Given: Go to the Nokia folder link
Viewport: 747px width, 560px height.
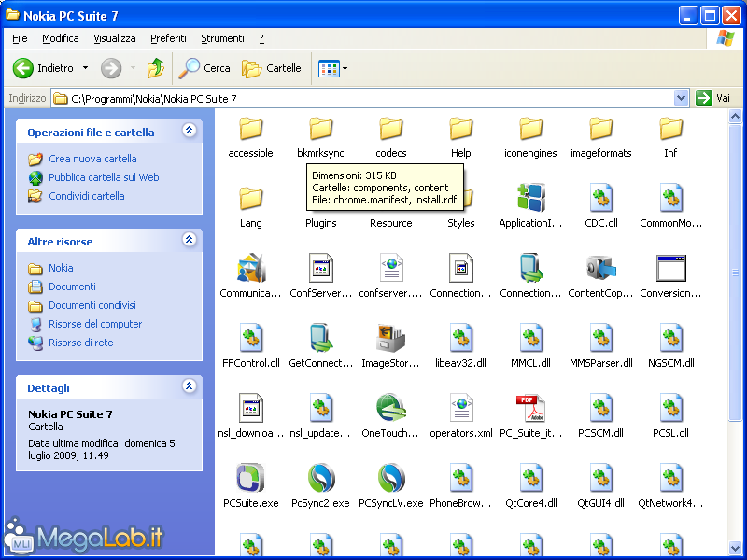Looking at the screenshot, I should (x=61, y=268).
